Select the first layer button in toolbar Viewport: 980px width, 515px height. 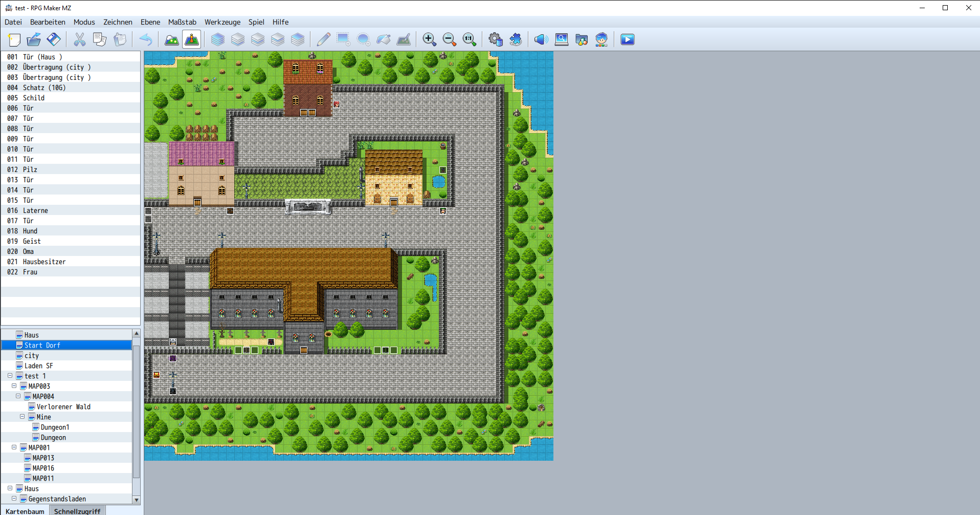[x=218, y=39]
